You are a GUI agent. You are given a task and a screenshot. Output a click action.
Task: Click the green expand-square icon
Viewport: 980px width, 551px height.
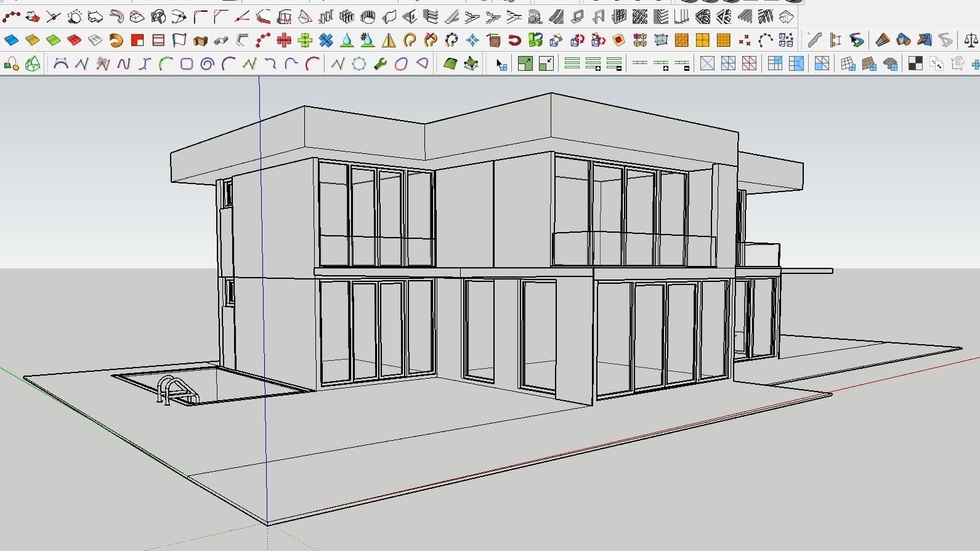(525, 63)
